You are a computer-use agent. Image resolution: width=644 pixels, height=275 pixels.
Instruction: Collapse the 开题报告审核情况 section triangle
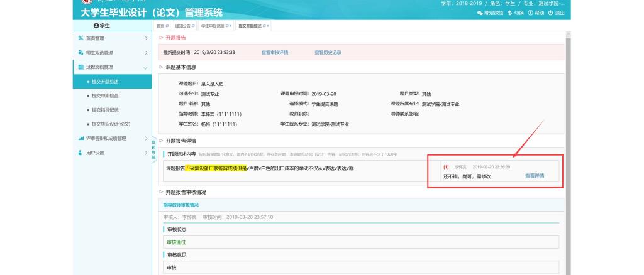[x=161, y=192]
